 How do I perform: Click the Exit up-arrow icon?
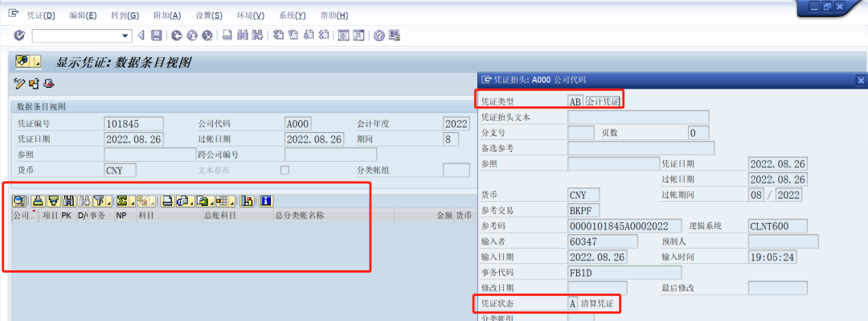pyautogui.click(x=193, y=36)
